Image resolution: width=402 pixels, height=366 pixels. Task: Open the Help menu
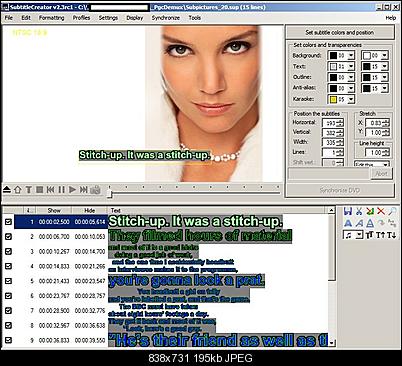pyautogui.click(x=391, y=18)
